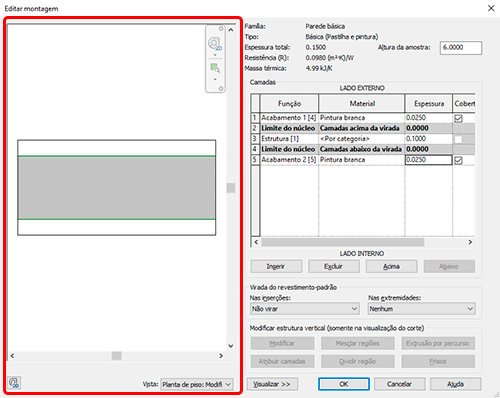This screenshot has height=398, width=500.
Task: Open the Vista view dropdown
Action: click(197, 384)
